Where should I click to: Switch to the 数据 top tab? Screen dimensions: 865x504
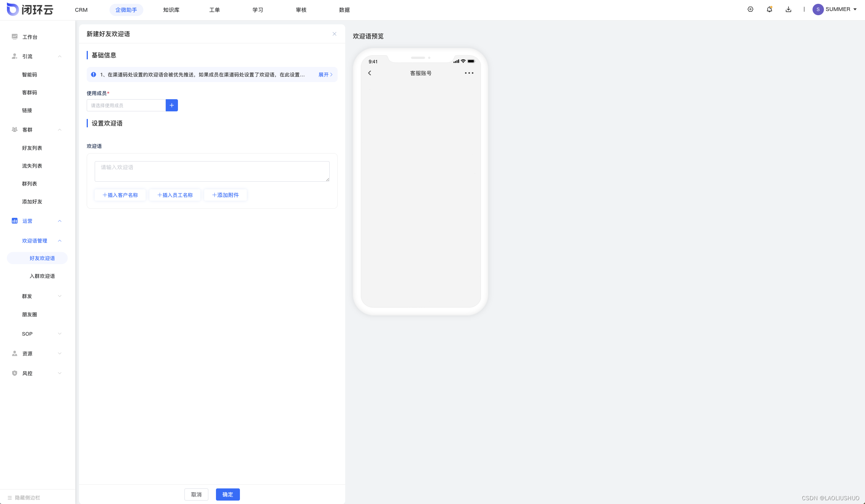coord(344,10)
